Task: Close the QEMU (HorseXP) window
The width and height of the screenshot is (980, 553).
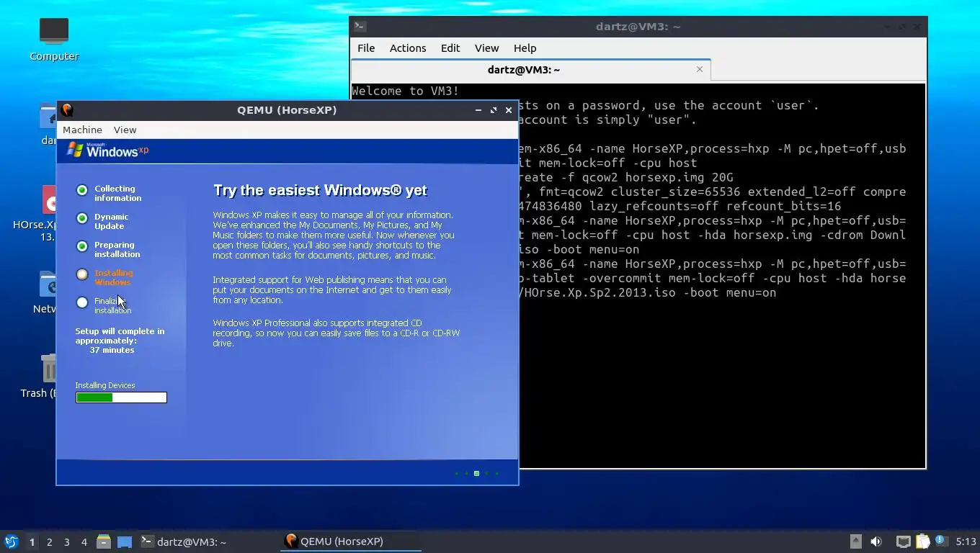Action: coord(509,110)
